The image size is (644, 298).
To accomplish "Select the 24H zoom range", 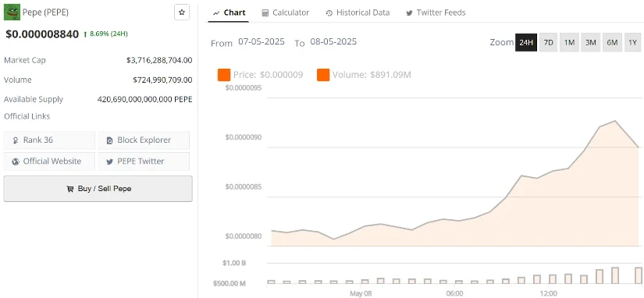I will (526, 42).
